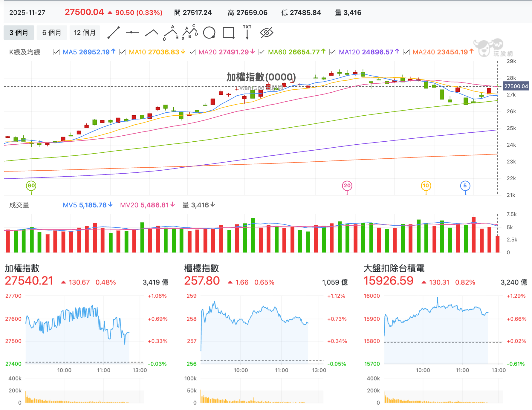
Task: Switch to the 6 個月 range tab
Action: 52,33
